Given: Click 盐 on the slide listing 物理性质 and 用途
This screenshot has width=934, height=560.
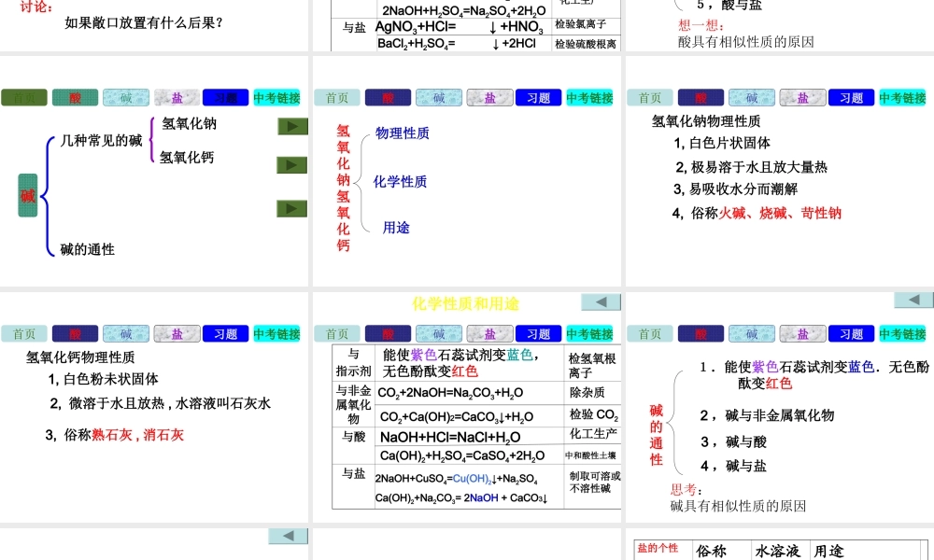Looking at the screenshot, I should click(x=489, y=98).
